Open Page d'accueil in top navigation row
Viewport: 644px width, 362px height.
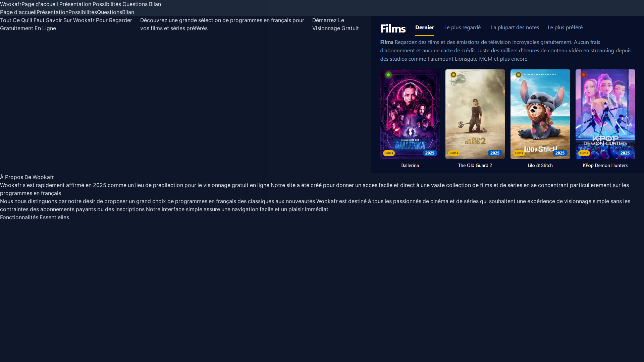click(x=40, y=4)
